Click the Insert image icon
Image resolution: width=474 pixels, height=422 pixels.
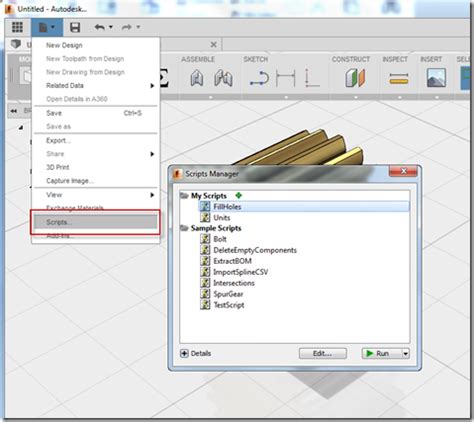[436, 78]
